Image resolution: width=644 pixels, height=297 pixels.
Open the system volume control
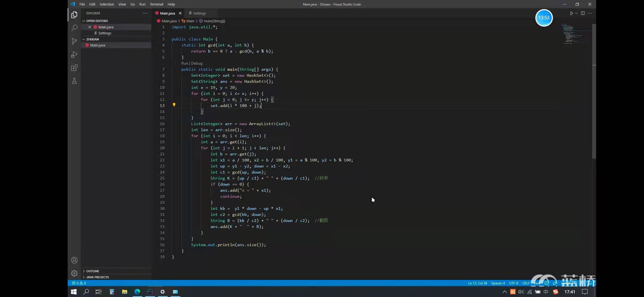(x=521, y=292)
